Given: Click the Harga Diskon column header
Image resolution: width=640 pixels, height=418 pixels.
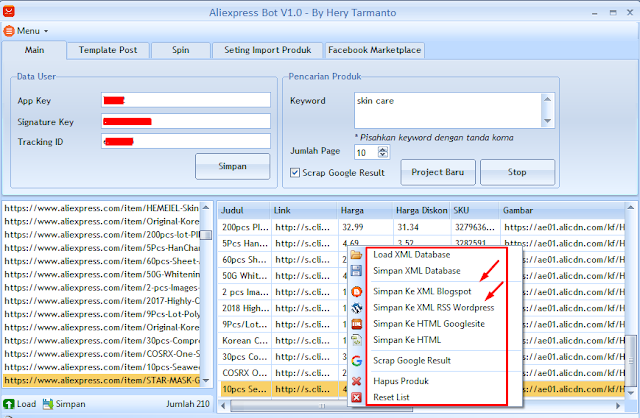Looking at the screenshot, I should pyautogui.click(x=421, y=211).
